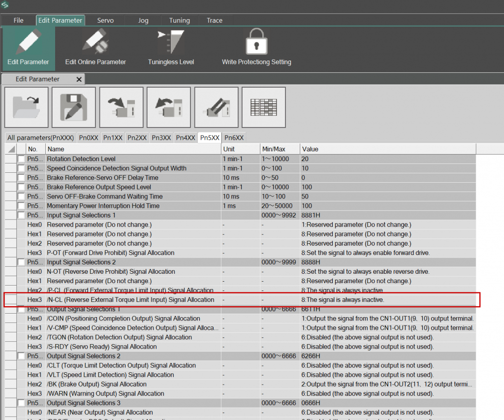Switch to the Pn1XX parameter tab
Viewport: 504px width, 420px height.
pyautogui.click(x=113, y=138)
